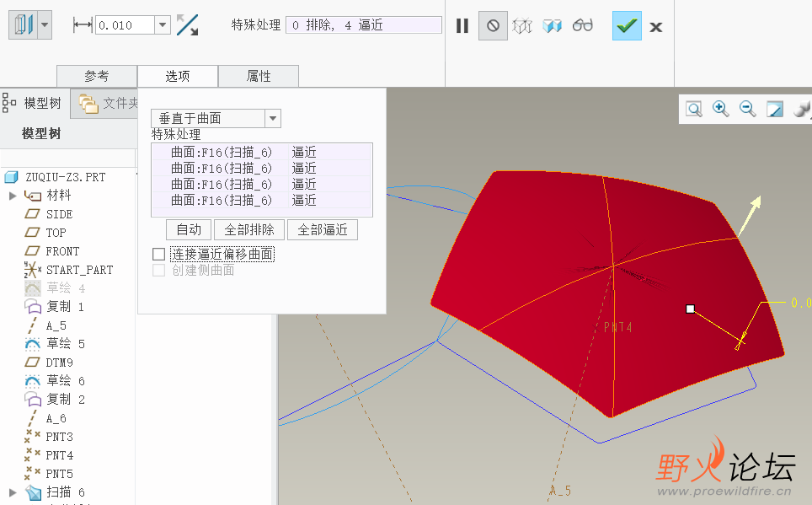Viewport: 812px width, 505px height.
Task: Click the 全部逼近 button
Action: pyautogui.click(x=322, y=229)
